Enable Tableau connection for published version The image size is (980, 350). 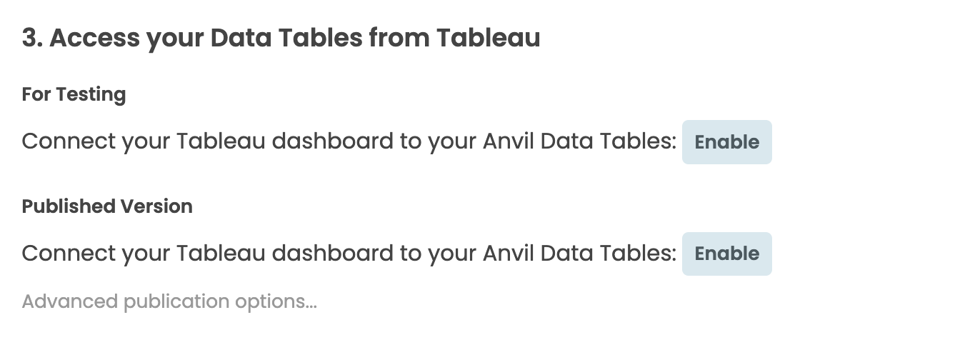tap(726, 254)
